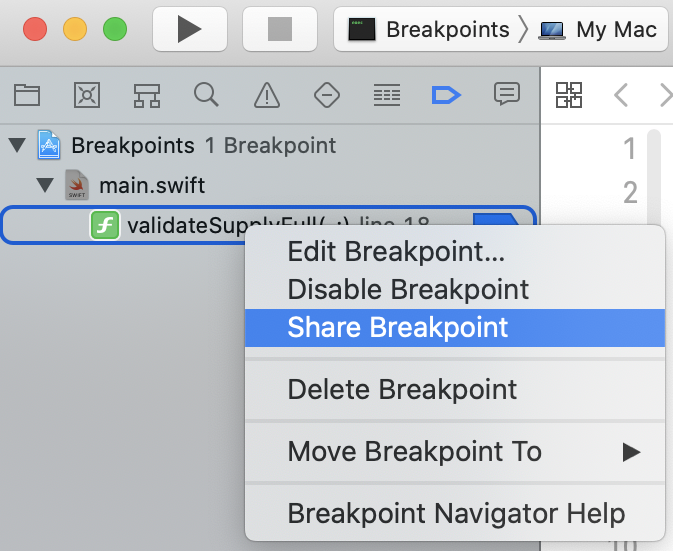This screenshot has width=673, height=551.
Task: Open the Project navigator folder icon
Action: coord(27,95)
